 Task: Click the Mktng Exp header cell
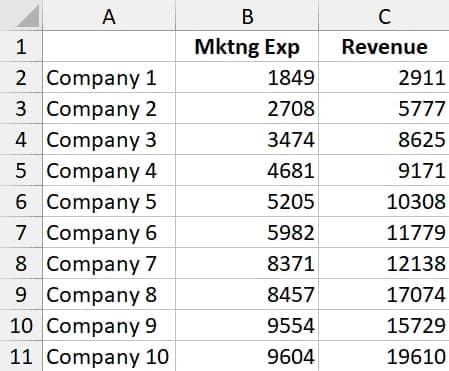tap(247, 46)
